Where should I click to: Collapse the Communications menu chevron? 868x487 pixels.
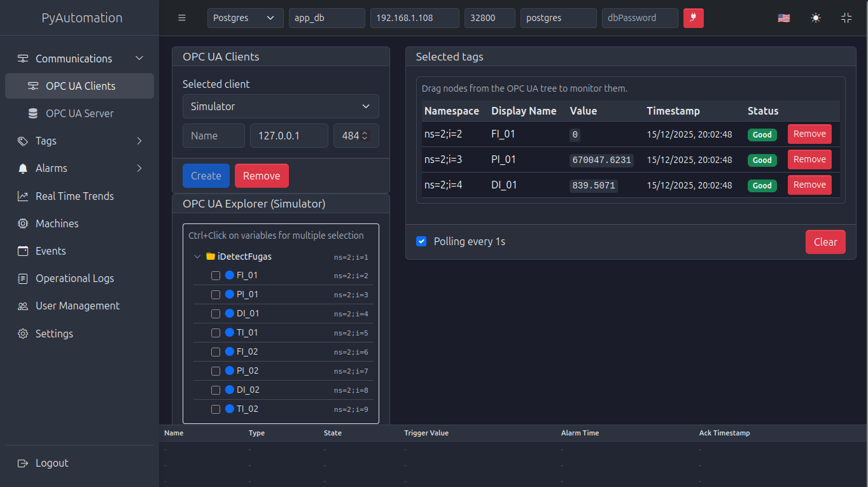coord(140,59)
